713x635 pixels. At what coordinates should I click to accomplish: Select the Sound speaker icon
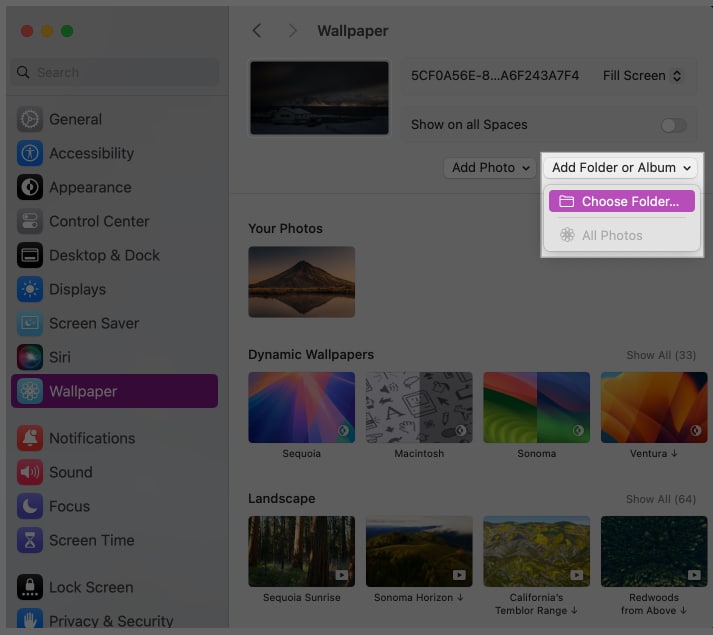click(x=30, y=472)
